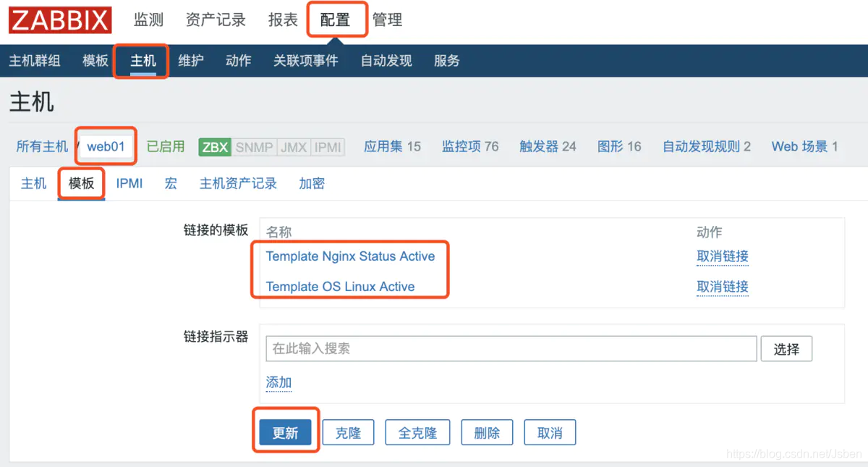Image resolution: width=868 pixels, height=467 pixels.
Task: Open 自动发现规则 2 link
Action: [x=707, y=146]
